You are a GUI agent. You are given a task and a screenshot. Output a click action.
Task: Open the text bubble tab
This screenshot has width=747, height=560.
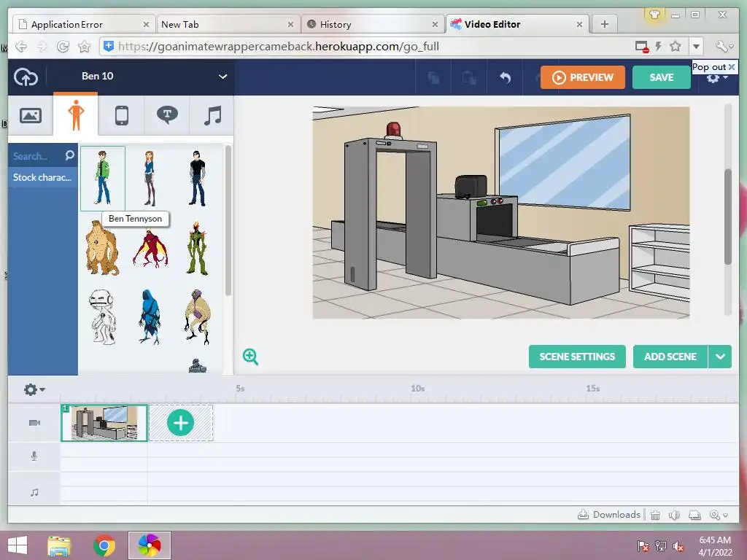point(167,115)
